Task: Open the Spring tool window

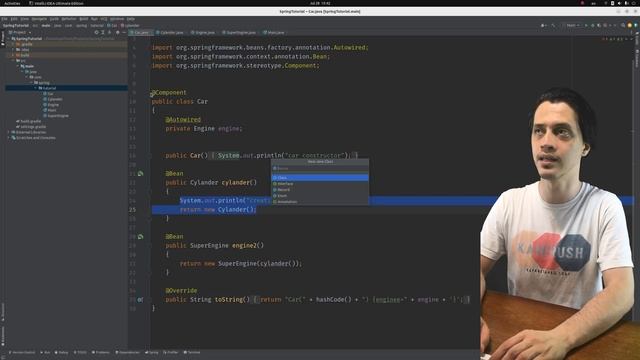Action: coord(152,352)
